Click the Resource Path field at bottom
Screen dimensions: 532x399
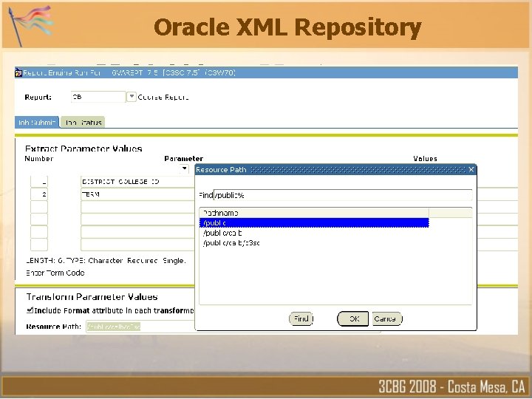(140, 327)
